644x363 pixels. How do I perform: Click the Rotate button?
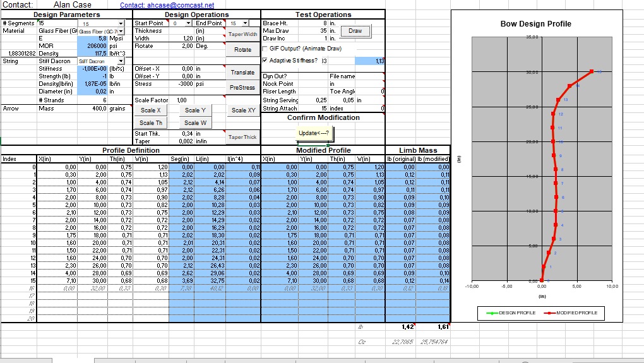[242, 50]
